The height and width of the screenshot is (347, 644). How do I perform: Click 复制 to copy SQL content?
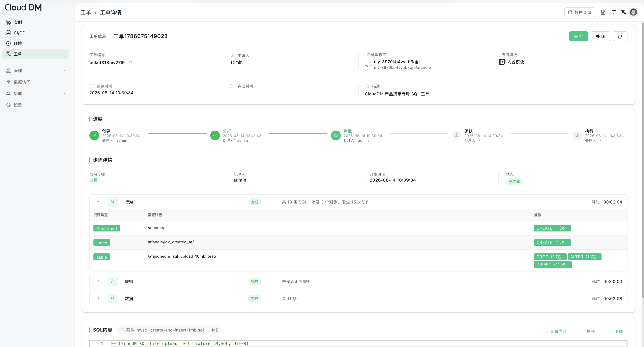click(588, 332)
